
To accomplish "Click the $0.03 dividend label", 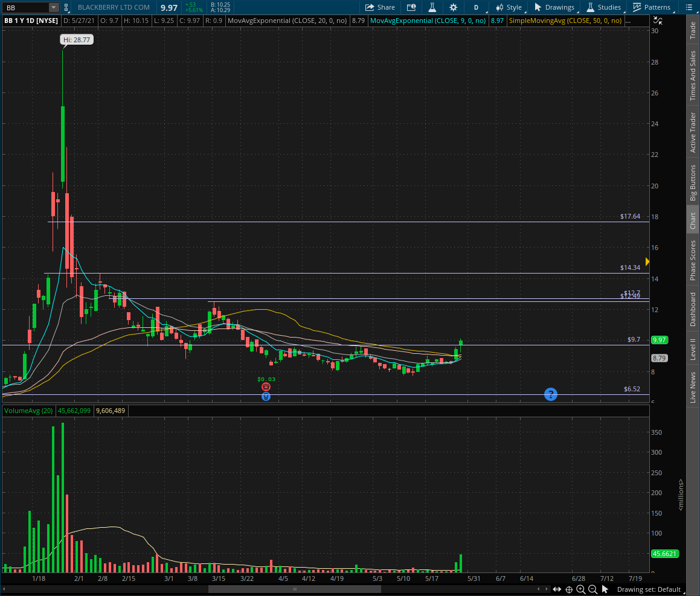I will point(266,379).
